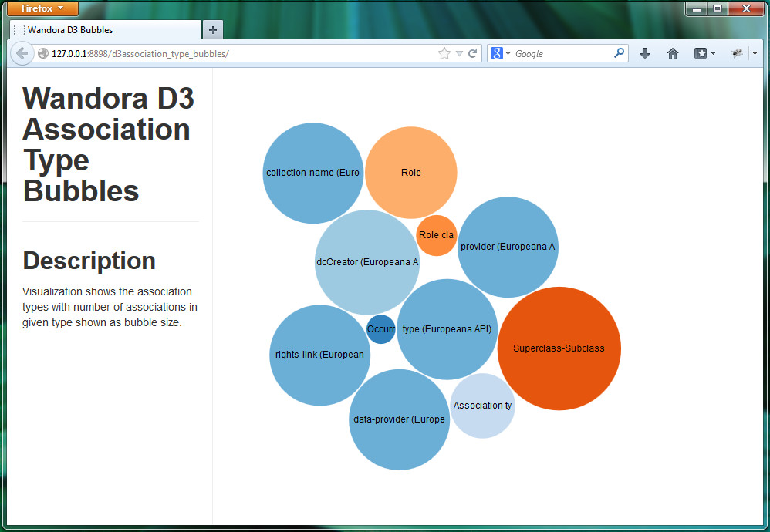
Task: Select the light orange Role bubble
Action: (410, 173)
